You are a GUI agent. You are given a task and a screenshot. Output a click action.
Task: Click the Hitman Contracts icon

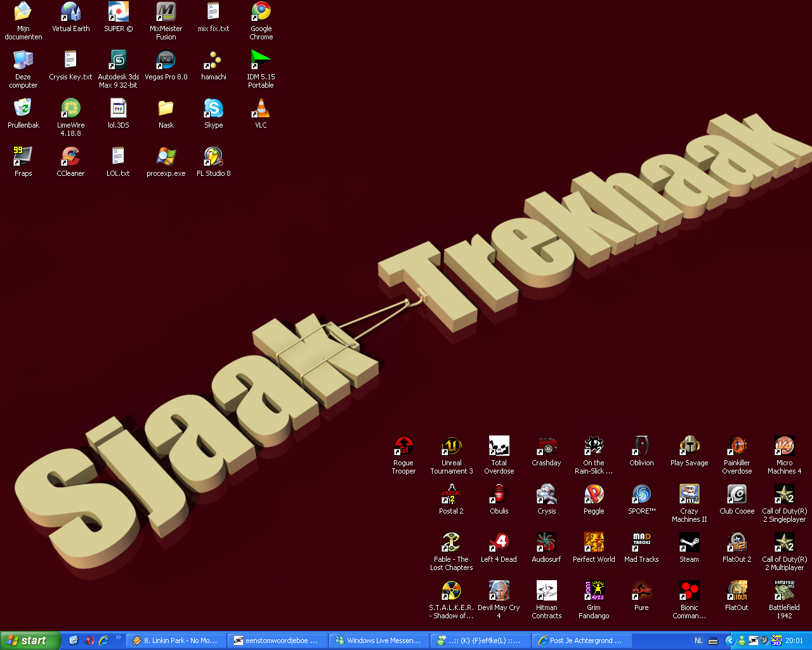coord(547,590)
